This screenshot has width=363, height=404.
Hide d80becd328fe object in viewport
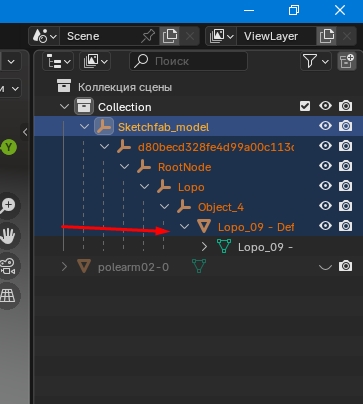coord(325,146)
